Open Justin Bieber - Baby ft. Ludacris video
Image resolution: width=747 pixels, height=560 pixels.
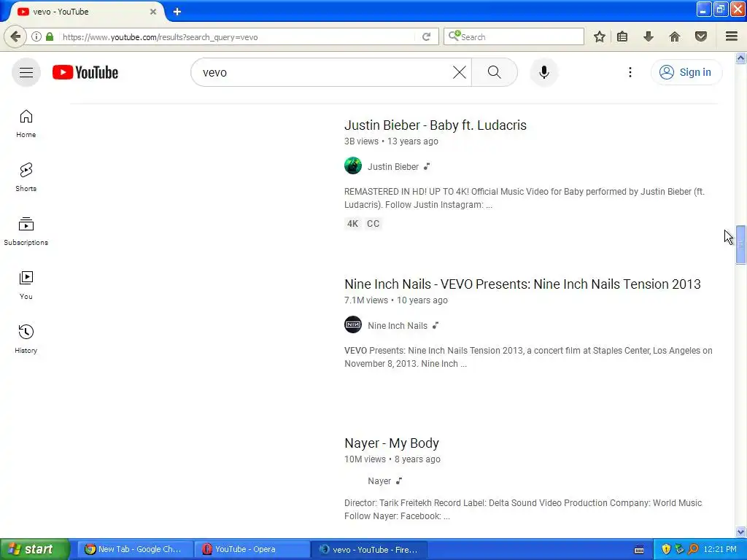[x=436, y=125]
